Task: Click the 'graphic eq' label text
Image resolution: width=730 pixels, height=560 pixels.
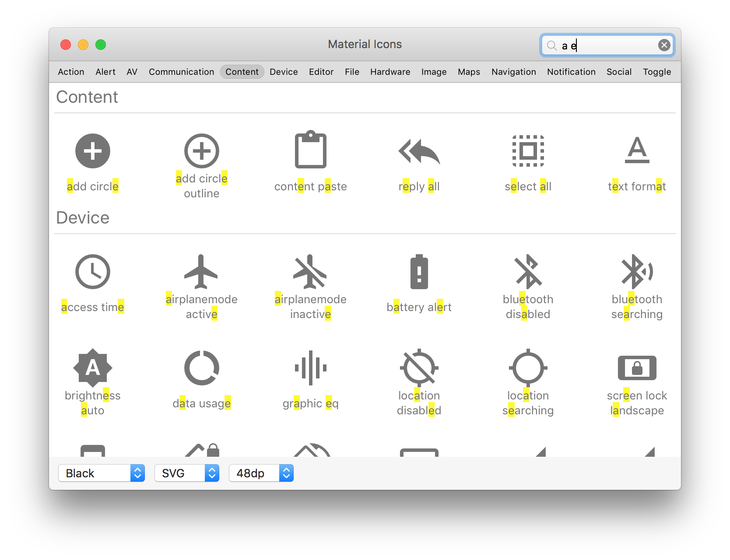Action: click(x=311, y=403)
